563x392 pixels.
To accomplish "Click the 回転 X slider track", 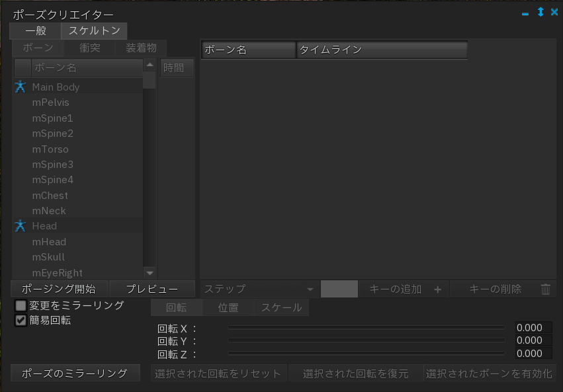I will click(x=367, y=327).
